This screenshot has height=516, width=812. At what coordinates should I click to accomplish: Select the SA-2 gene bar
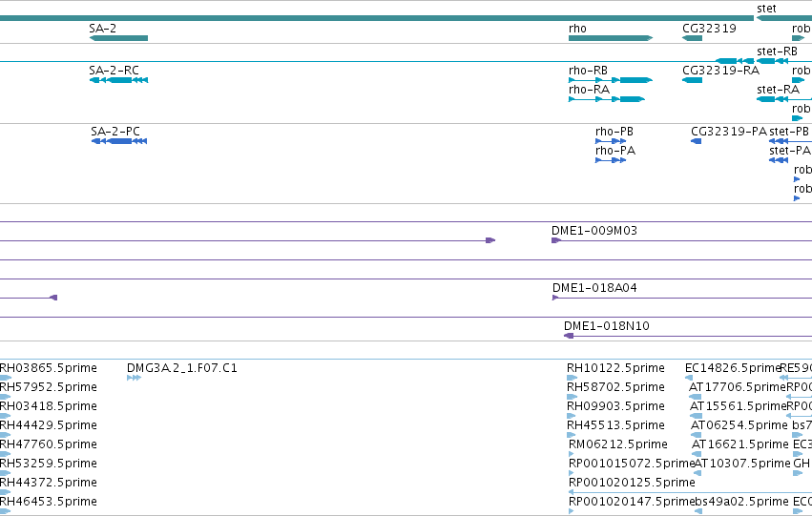click(118, 38)
